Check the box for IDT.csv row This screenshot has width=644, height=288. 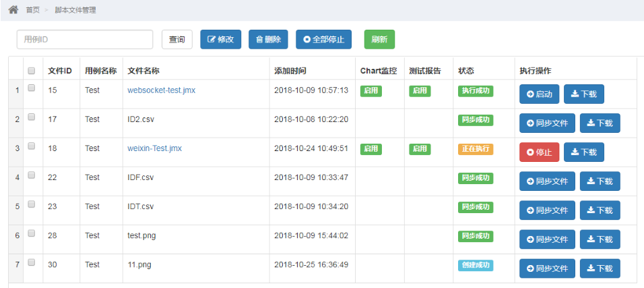click(31, 204)
